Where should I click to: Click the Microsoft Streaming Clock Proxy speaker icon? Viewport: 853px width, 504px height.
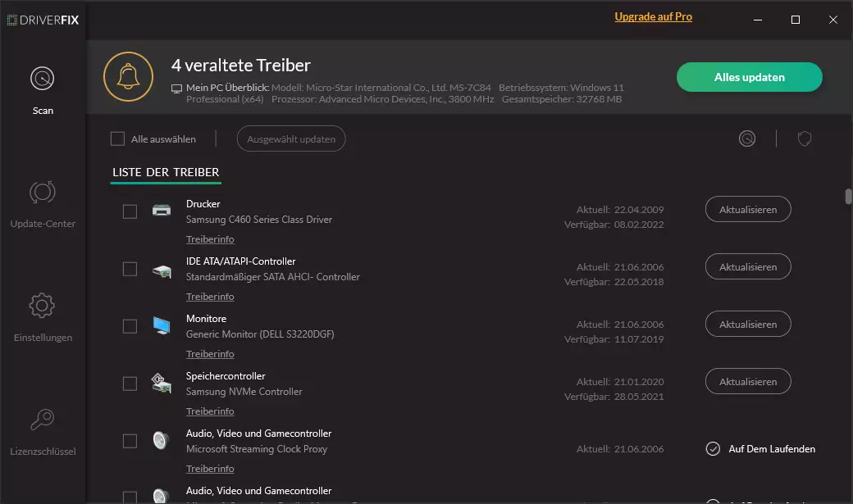coord(161,440)
